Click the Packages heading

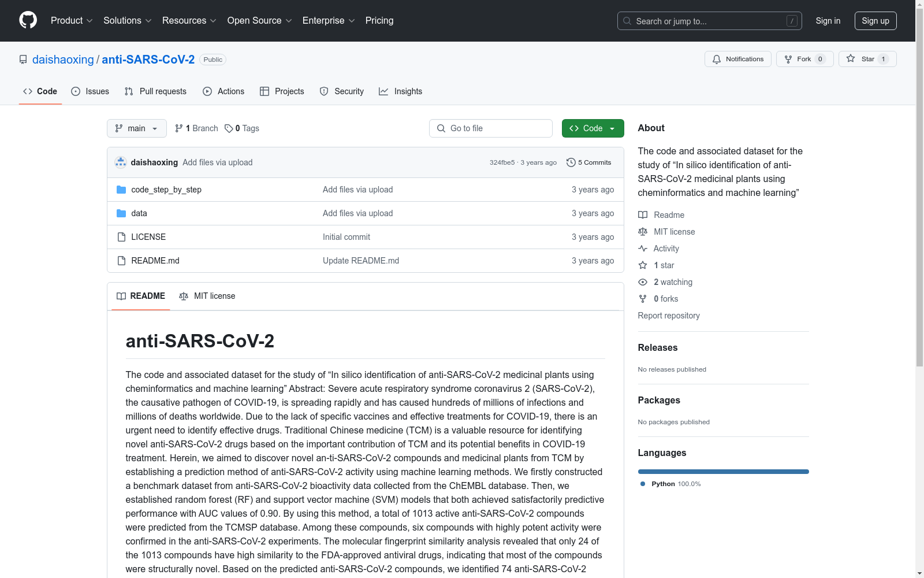(x=659, y=400)
